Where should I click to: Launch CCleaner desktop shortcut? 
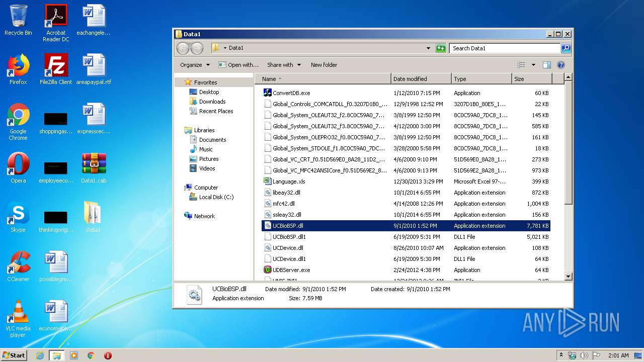pyautogui.click(x=18, y=266)
